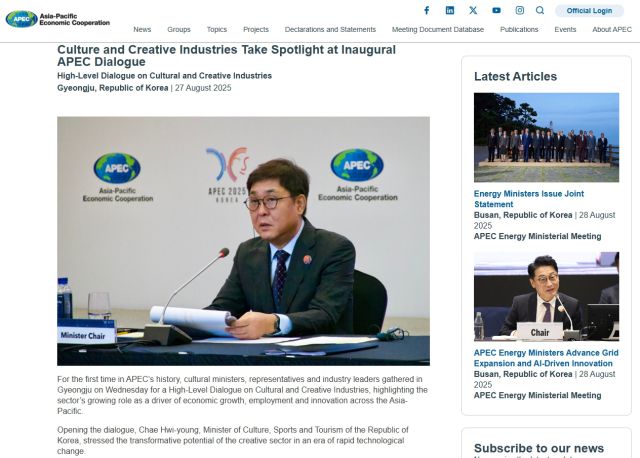The height and width of the screenshot is (458, 640).
Task: Open the Instagram social icon
Action: coord(519,10)
